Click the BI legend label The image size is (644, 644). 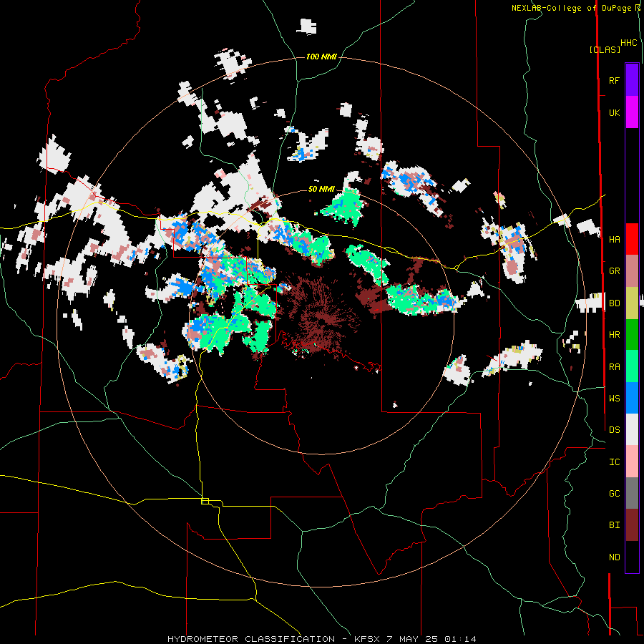click(614, 525)
